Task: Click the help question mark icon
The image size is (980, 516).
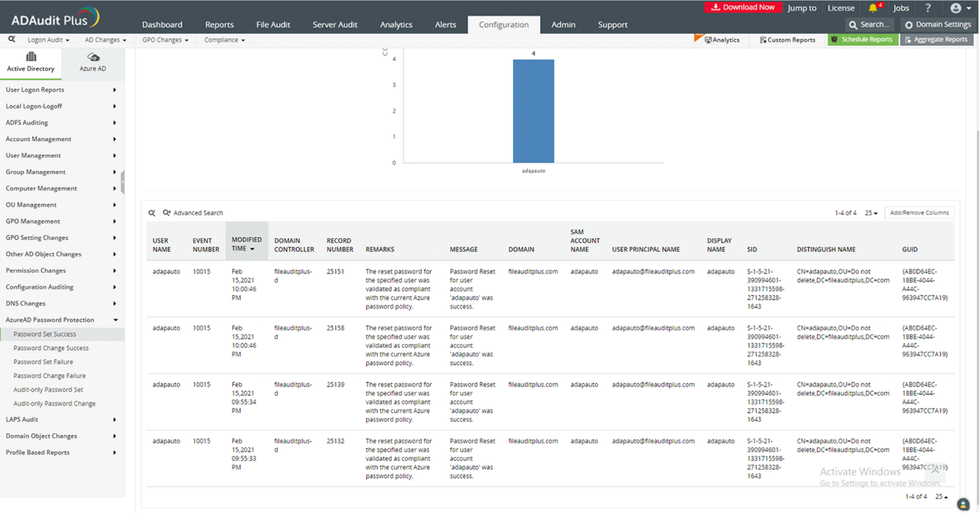Action: pos(928,8)
